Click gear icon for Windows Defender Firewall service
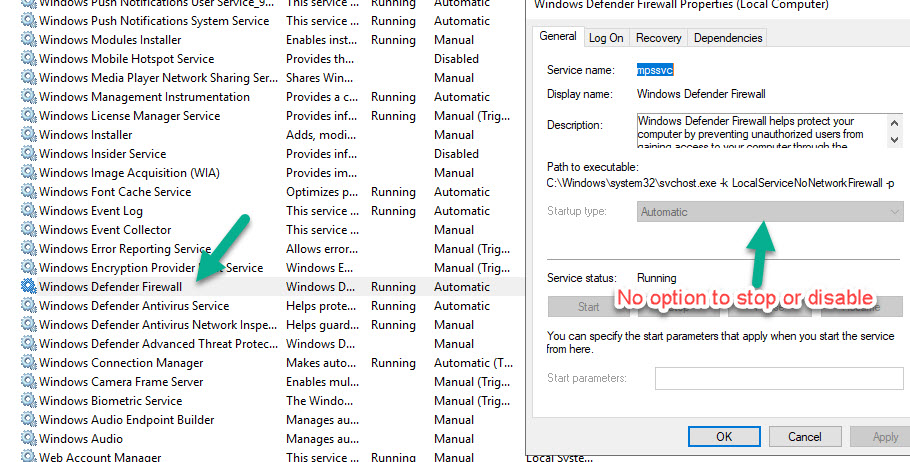The image size is (910, 462). click(x=28, y=286)
